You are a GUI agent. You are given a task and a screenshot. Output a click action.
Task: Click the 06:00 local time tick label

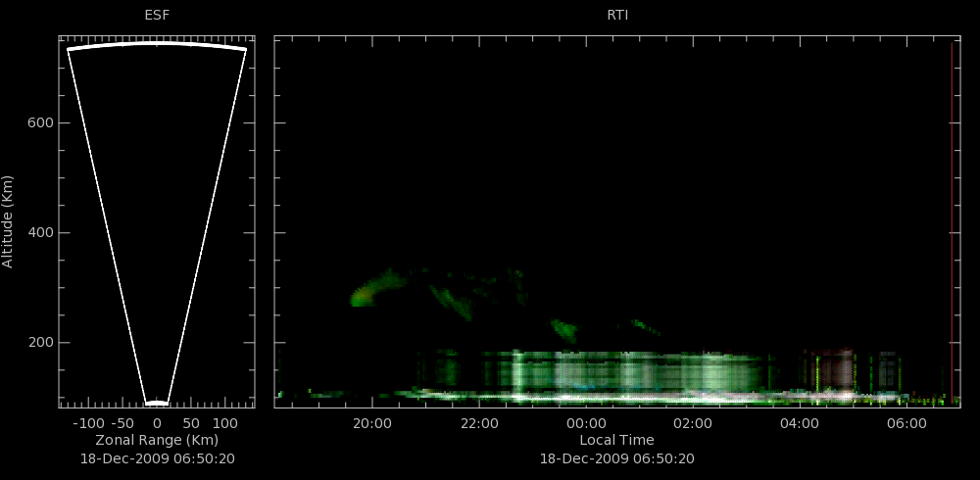pos(906,424)
